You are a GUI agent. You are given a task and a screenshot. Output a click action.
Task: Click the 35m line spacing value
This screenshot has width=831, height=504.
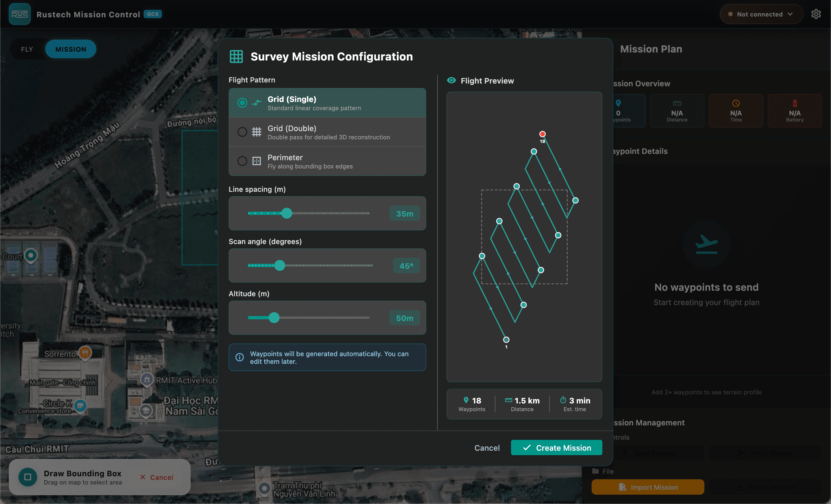coord(405,214)
